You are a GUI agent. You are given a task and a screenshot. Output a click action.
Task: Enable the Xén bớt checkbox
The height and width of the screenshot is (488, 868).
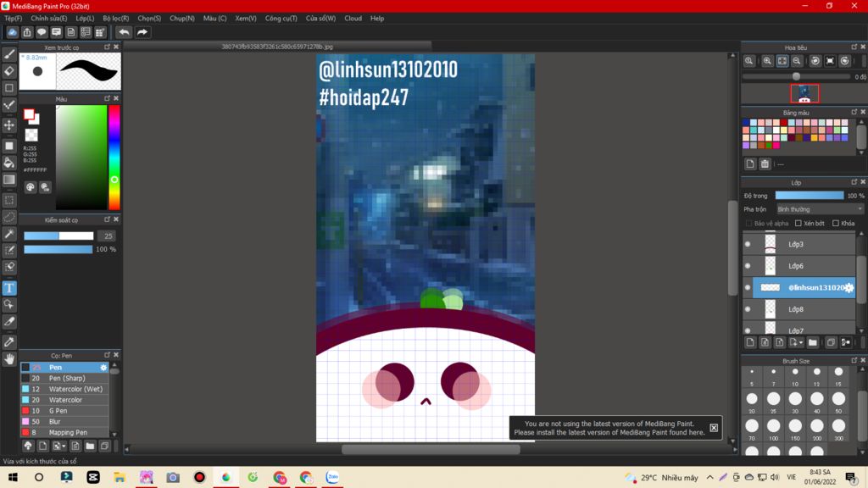(798, 224)
